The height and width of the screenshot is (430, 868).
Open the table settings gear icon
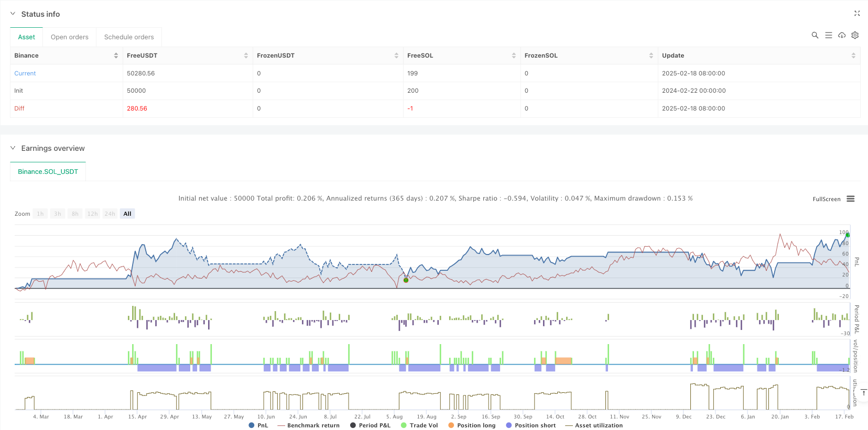point(855,35)
